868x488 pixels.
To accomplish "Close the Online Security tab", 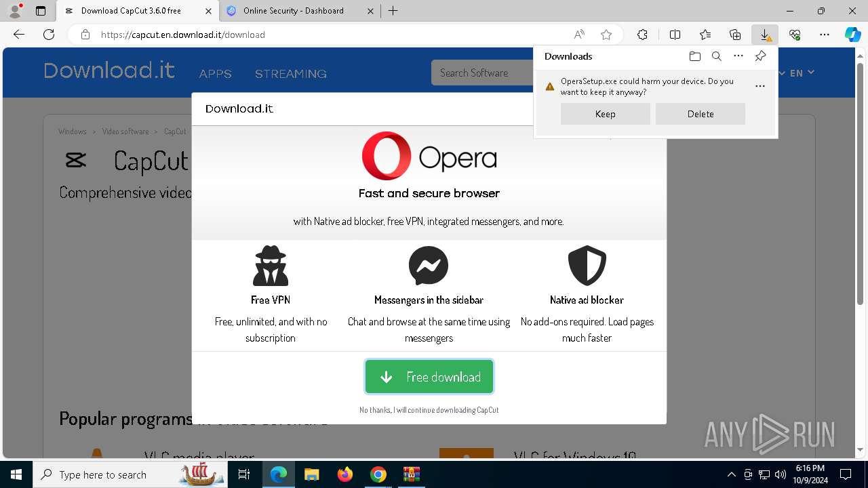I will pyautogui.click(x=370, y=11).
